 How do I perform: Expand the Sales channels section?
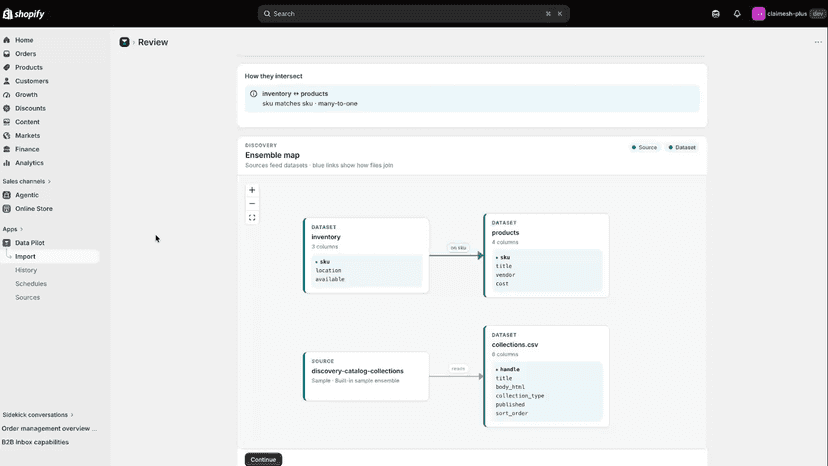26,181
